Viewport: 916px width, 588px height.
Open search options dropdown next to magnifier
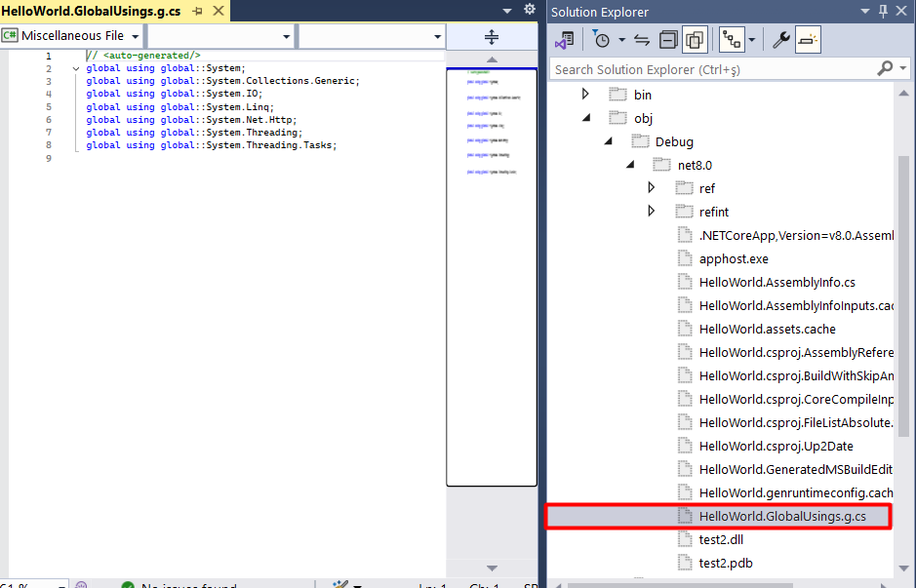tap(903, 69)
